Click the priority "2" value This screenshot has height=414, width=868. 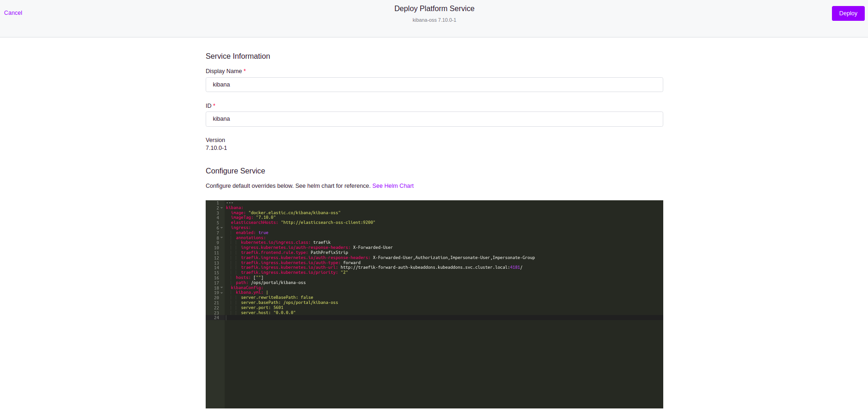coord(344,272)
